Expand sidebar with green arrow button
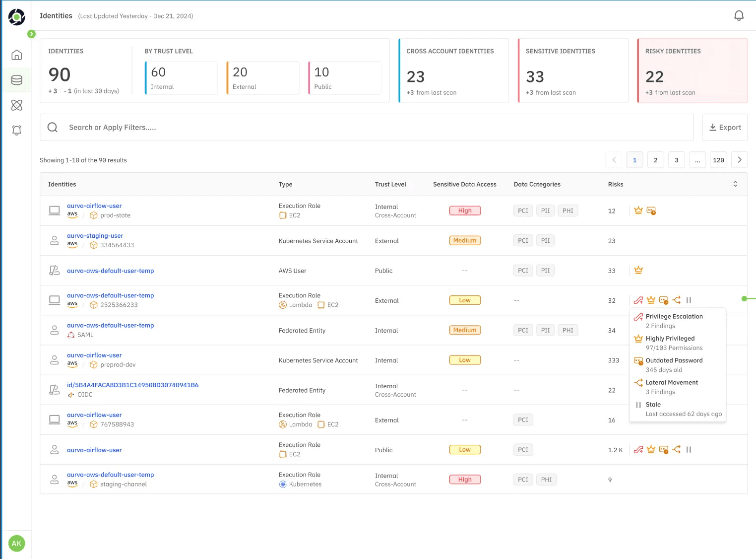 tap(31, 34)
